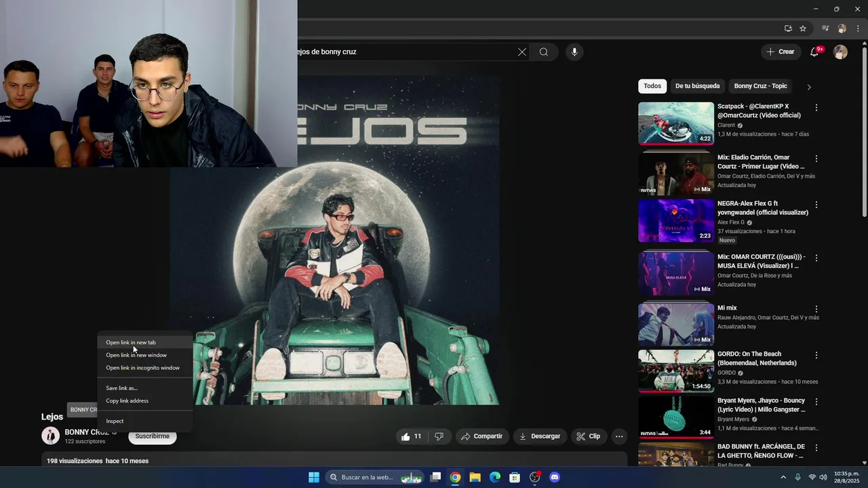Open the Scatpack video thumbnail
This screenshot has height=488, width=868.
tap(676, 123)
